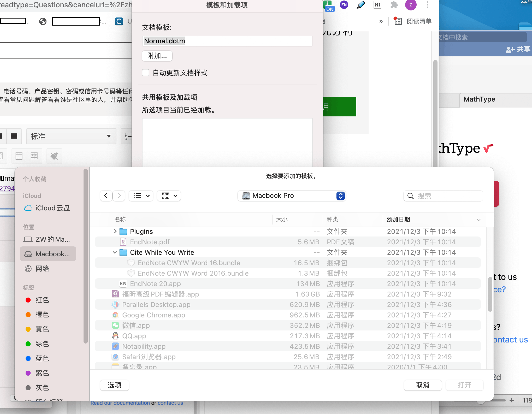Collapse the Cite While You Write folder

(115, 252)
